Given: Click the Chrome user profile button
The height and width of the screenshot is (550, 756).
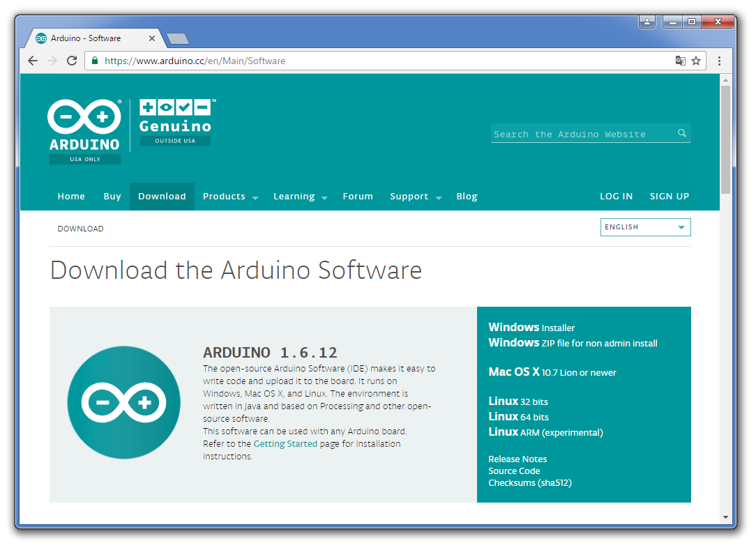Looking at the screenshot, I should point(647,22).
